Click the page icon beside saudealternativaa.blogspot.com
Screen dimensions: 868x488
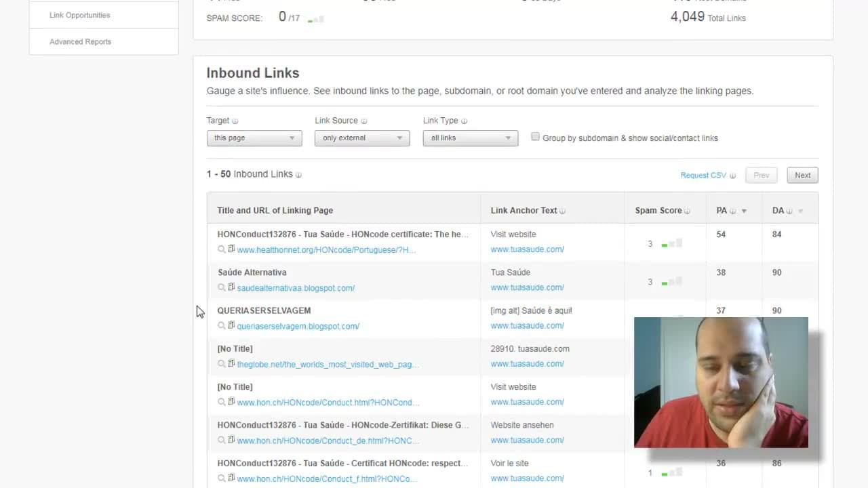[x=231, y=287]
